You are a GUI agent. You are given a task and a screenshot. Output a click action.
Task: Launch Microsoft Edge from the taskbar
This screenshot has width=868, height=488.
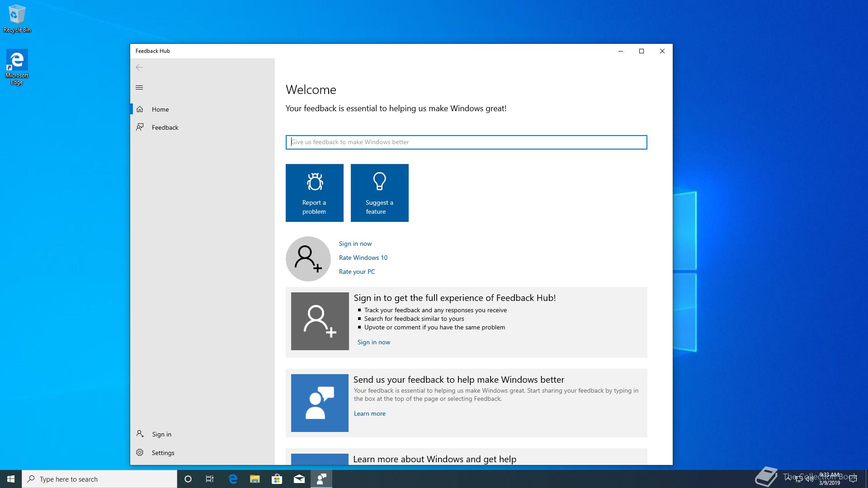[233, 479]
